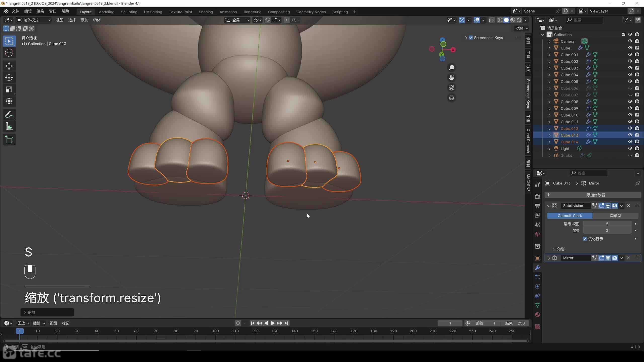
Task: Click the 渲染 level slider
Action: (x=607, y=231)
